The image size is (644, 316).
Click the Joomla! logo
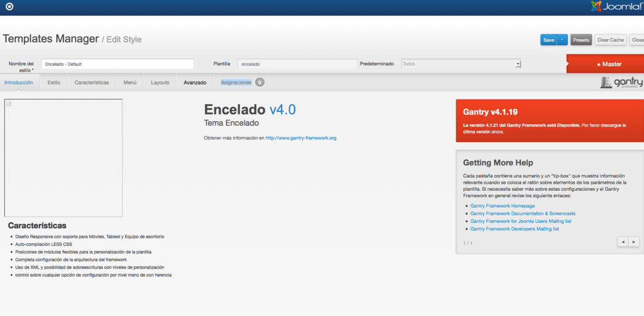[617, 6]
